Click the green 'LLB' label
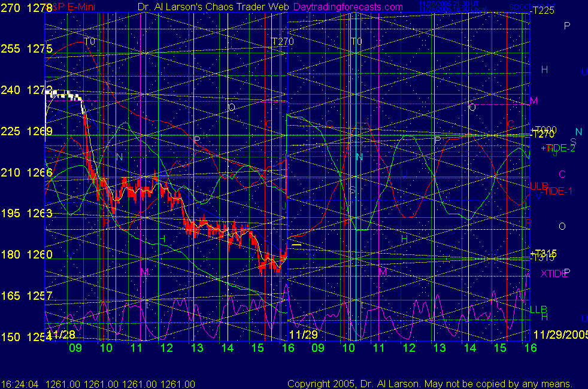The width and height of the screenshot is (588, 389). coord(538,309)
